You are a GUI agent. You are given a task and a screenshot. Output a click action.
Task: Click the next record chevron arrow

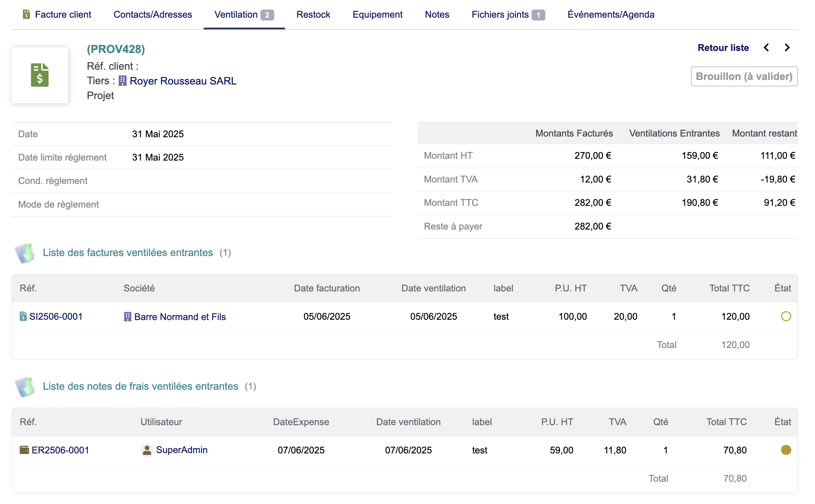[x=787, y=48]
